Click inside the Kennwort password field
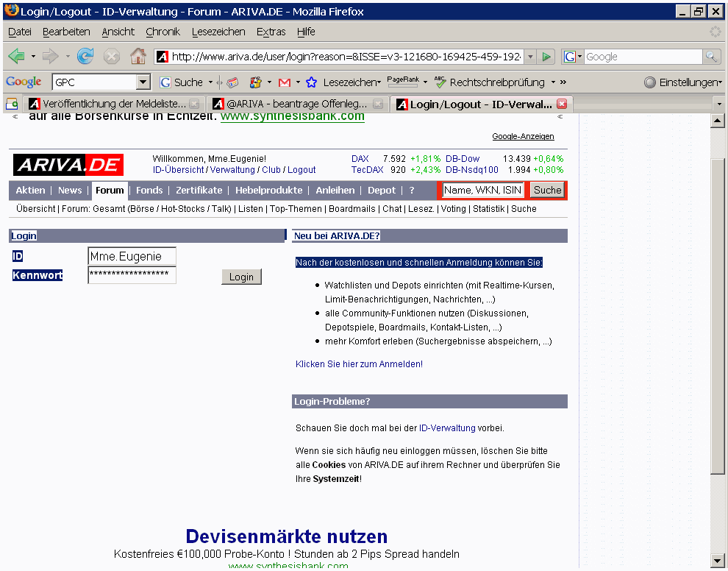The width and height of the screenshot is (728, 571). 132,275
